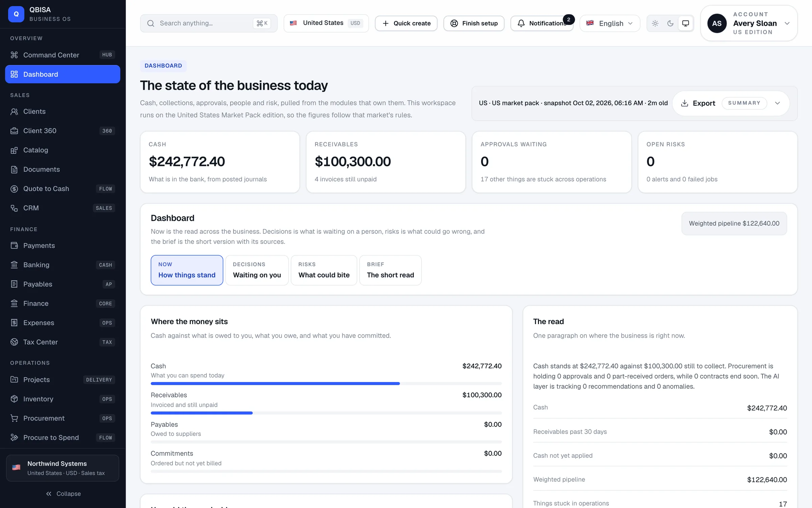Click the QBISA logo icon

(16, 14)
